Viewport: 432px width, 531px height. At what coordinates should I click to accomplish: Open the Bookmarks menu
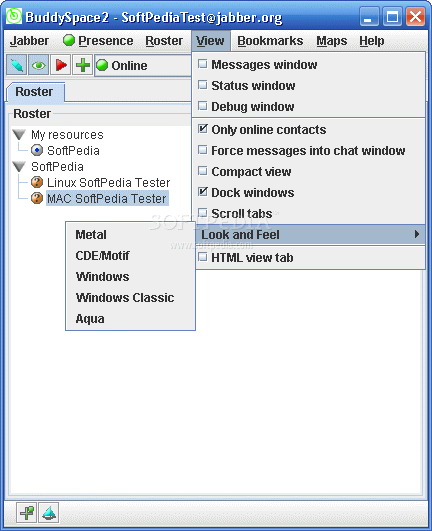click(270, 41)
